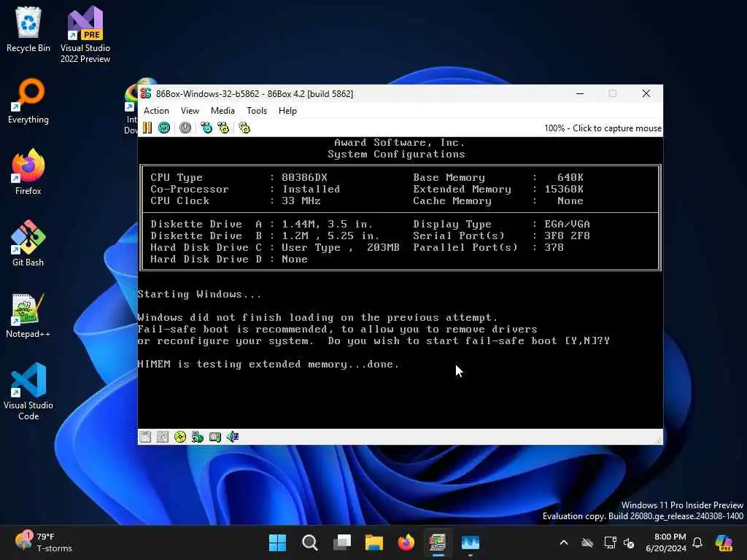
Task: Click inside the emulated display screen
Action: (400, 283)
